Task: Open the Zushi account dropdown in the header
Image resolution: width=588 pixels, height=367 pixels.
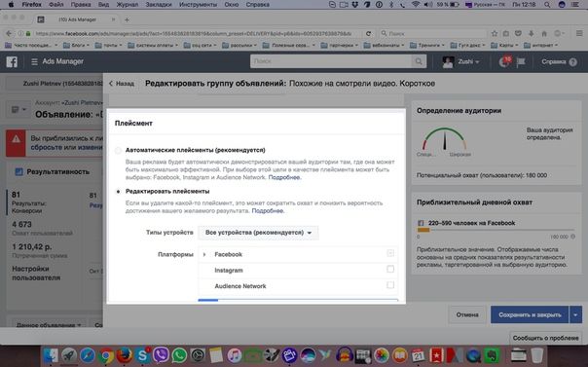Action: (468, 62)
